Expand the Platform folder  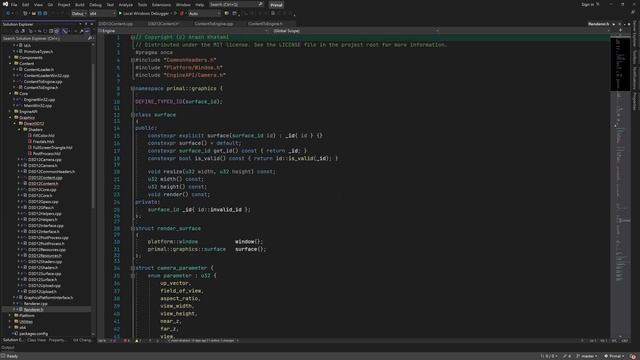point(10,316)
